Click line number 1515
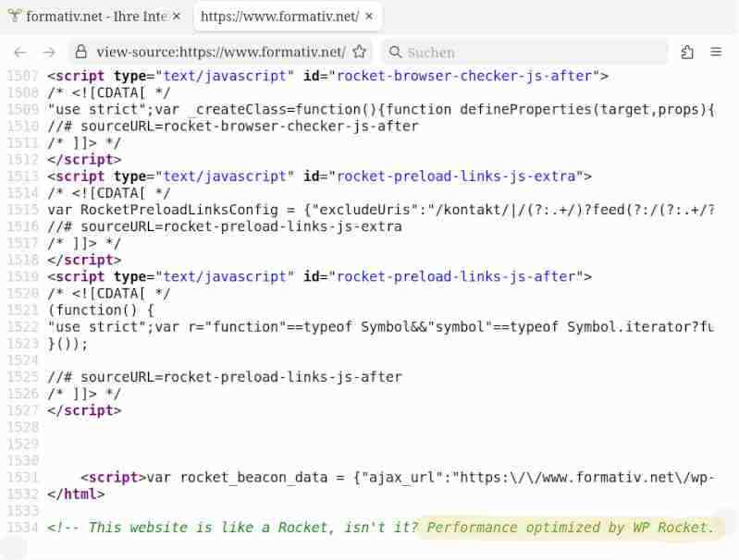739x560 pixels. coord(22,210)
